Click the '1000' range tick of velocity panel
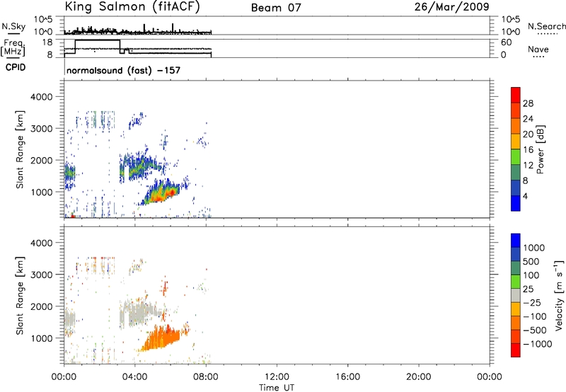The image size is (566, 392). coord(41,338)
